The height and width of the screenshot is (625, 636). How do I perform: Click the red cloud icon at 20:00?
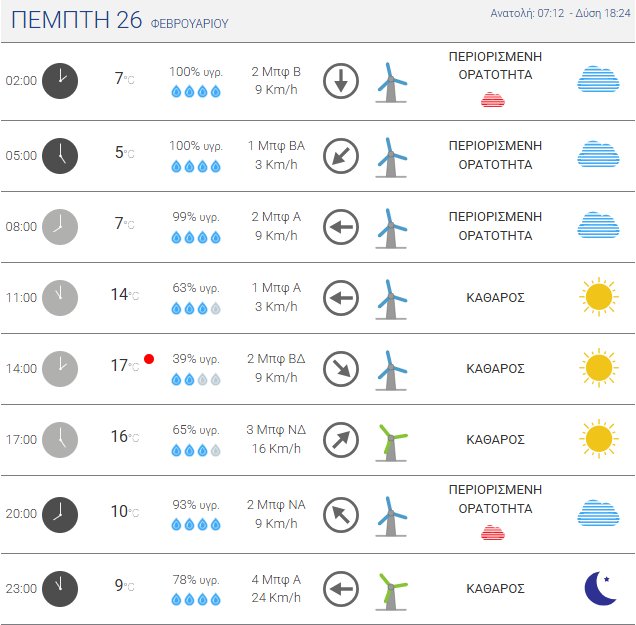[493, 531]
